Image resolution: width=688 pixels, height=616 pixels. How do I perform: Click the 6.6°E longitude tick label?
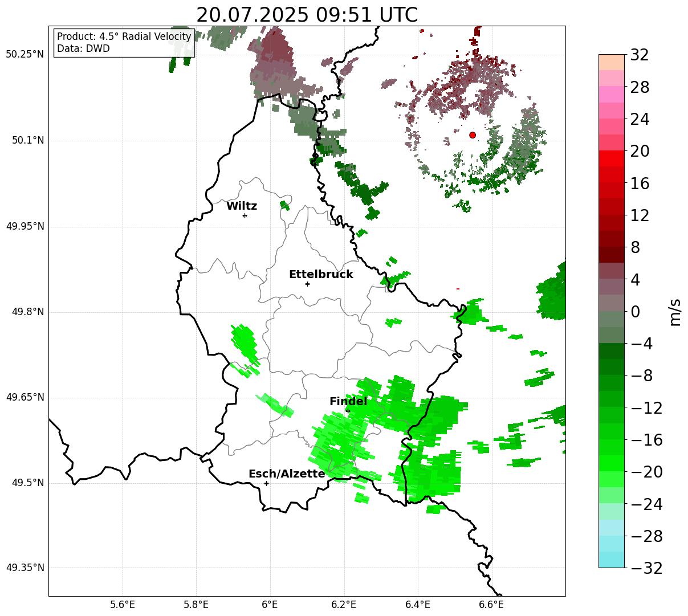pos(491,605)
